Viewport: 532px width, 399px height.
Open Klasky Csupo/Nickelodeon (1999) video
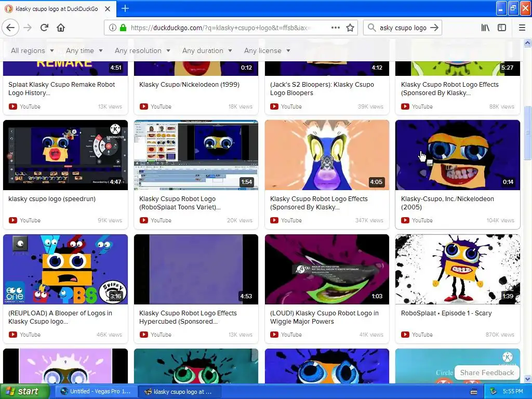(x=189, y=85)
